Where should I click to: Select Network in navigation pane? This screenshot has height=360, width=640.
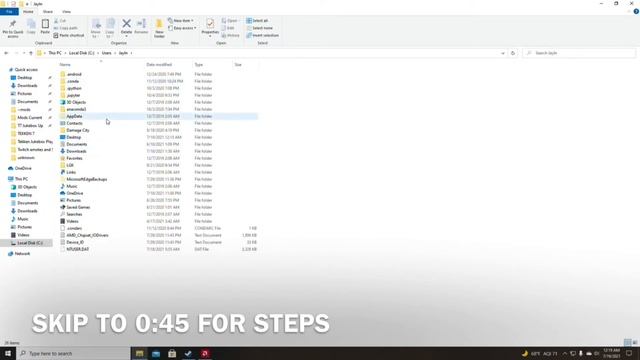(x=22, y=253)
